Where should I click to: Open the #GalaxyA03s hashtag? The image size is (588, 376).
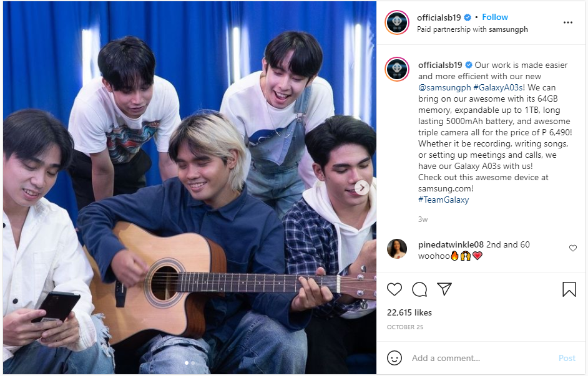pos(498,87)
